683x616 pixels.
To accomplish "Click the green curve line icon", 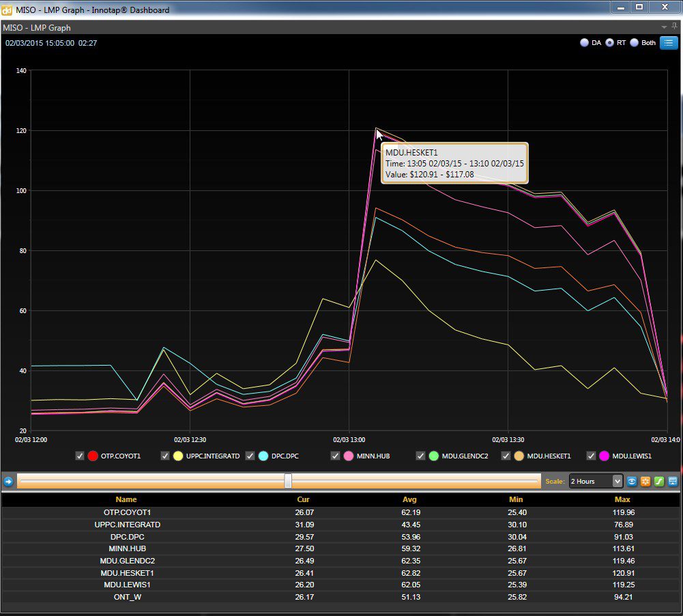I will (x=659, y=481).
